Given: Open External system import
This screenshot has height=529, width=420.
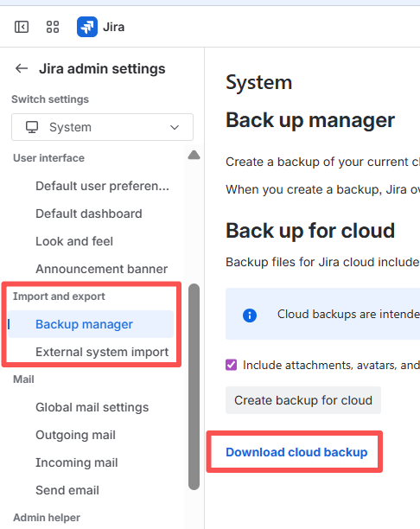Looking at the screenshot, I should (102, 352).
